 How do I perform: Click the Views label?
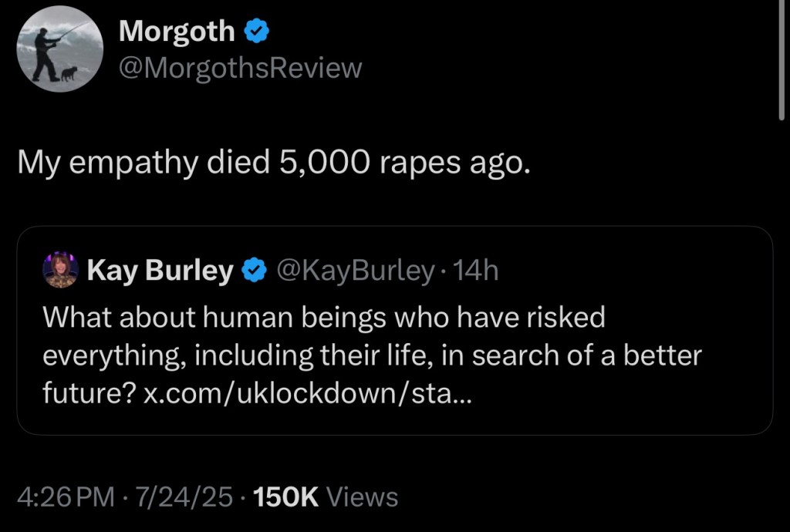(363, 497)
